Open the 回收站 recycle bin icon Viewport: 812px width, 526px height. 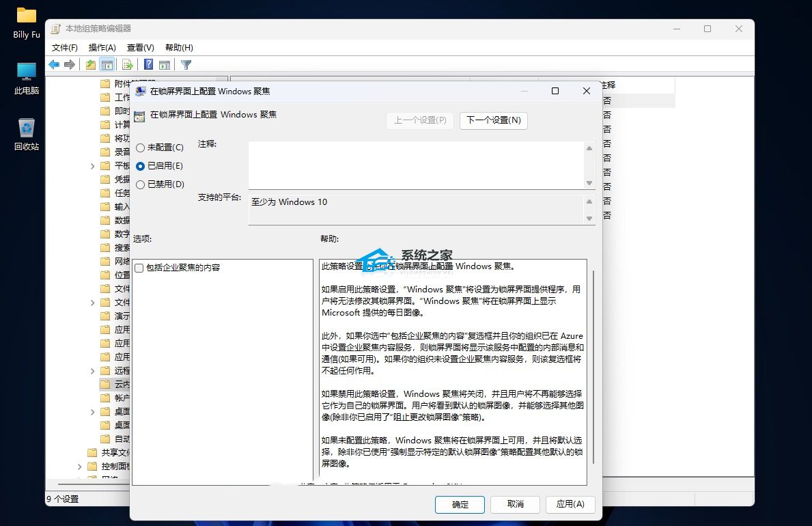tap(27, 134)
